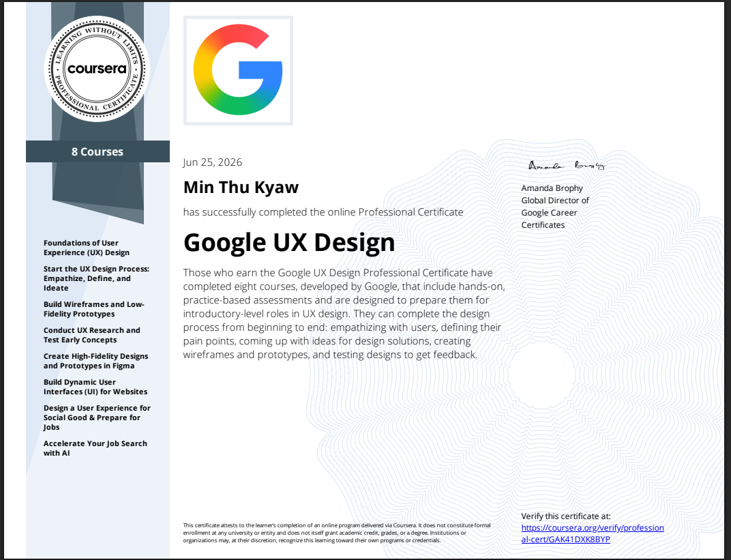Image resolution: width=731 pixels, height=560 pixels.
Task: Click the printed name 'Amanda Brophy'
Action: click(552, 188)
